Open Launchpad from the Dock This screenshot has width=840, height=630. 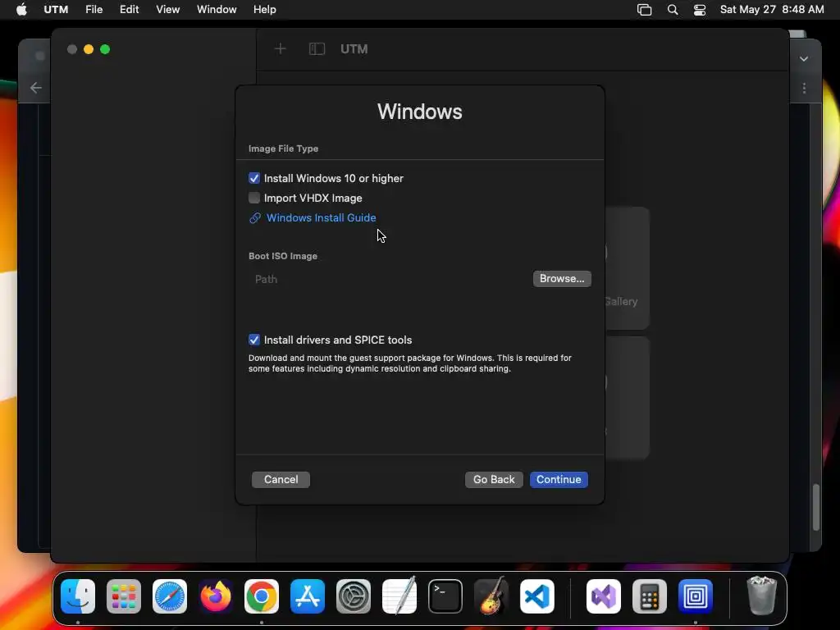pyautogui.click(x=124, y=596)
